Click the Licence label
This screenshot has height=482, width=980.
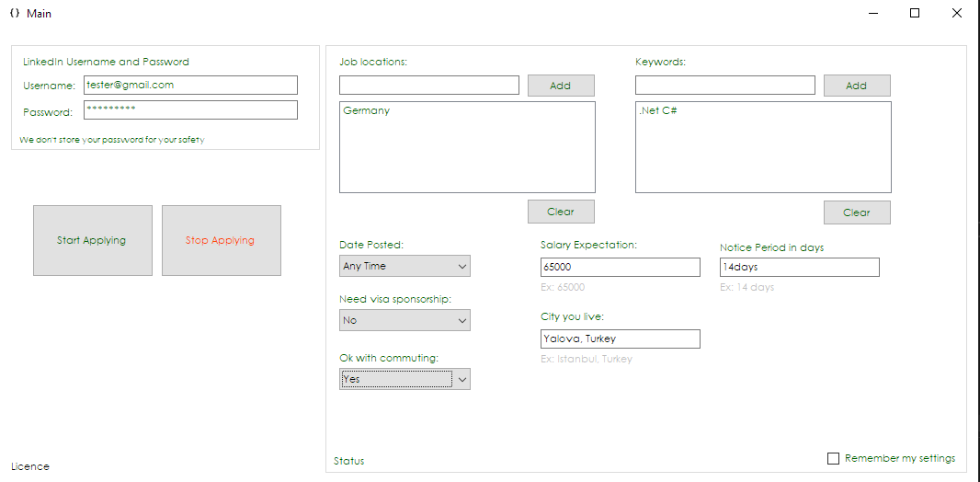pyautogui.click(x=30, y=466)
